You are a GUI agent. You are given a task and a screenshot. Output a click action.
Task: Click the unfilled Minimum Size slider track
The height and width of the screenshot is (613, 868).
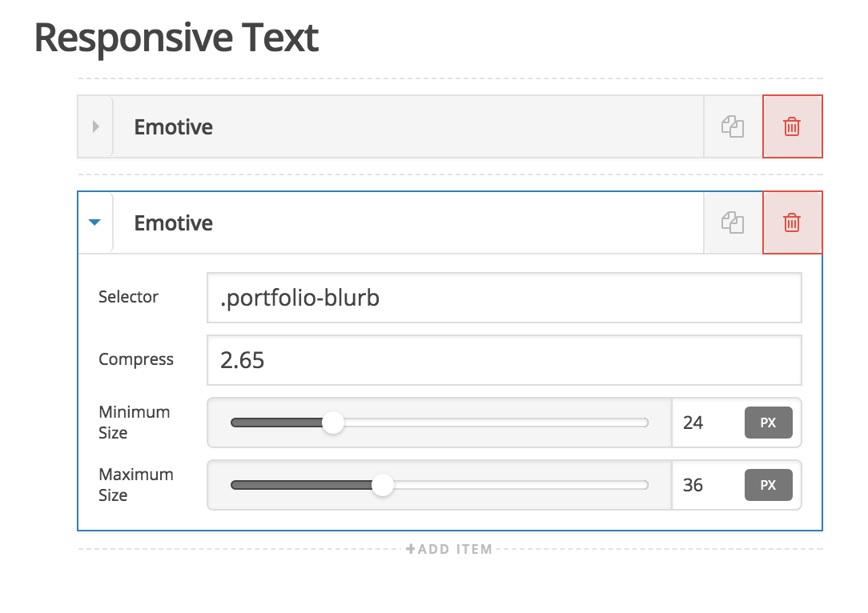[496, 423]
